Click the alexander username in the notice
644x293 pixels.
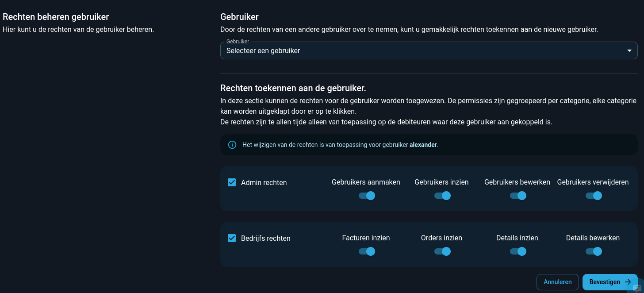point(423,145)
